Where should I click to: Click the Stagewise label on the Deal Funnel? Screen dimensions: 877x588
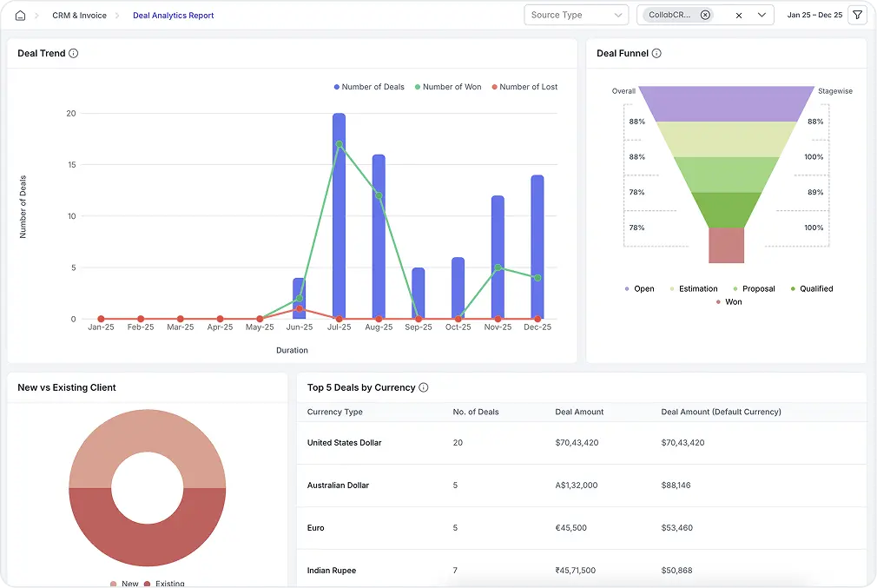(x=834, y=90)
